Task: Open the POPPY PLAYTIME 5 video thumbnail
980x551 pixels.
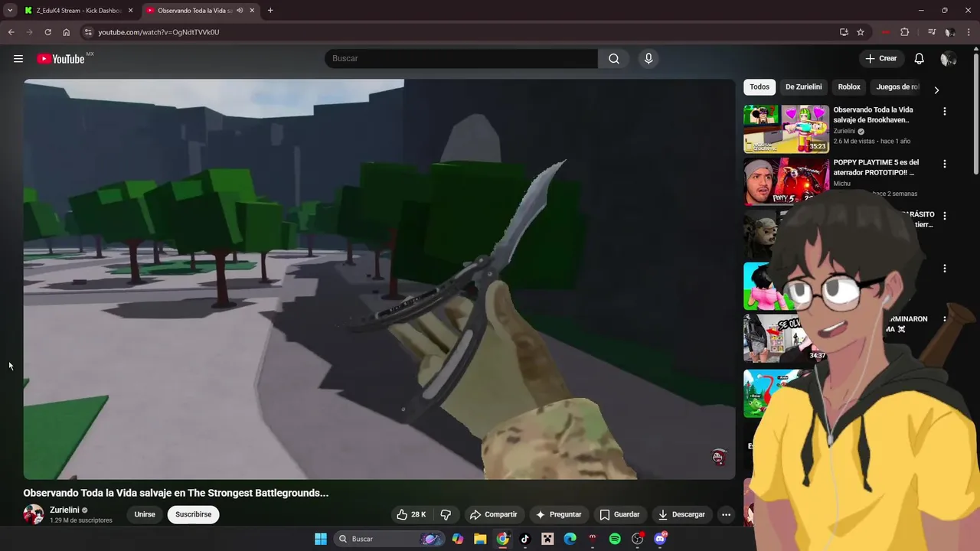Action: [x=786, y=181]
